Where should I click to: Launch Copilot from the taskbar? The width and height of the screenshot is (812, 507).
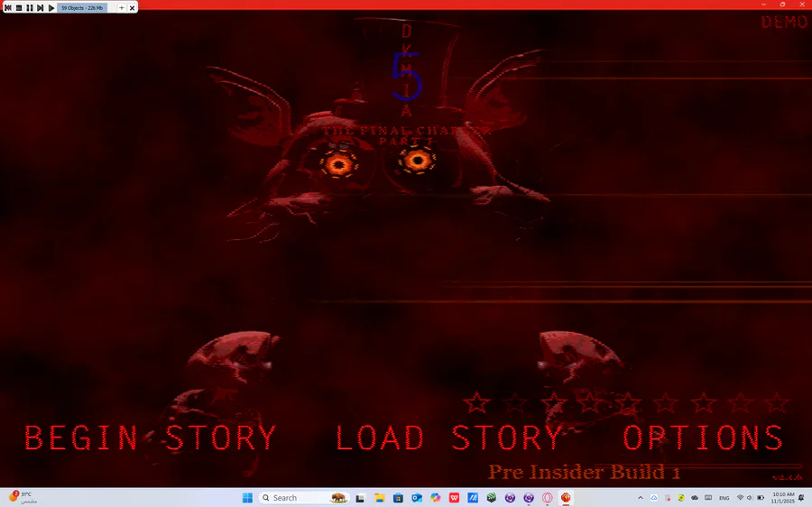click(435, 498)
